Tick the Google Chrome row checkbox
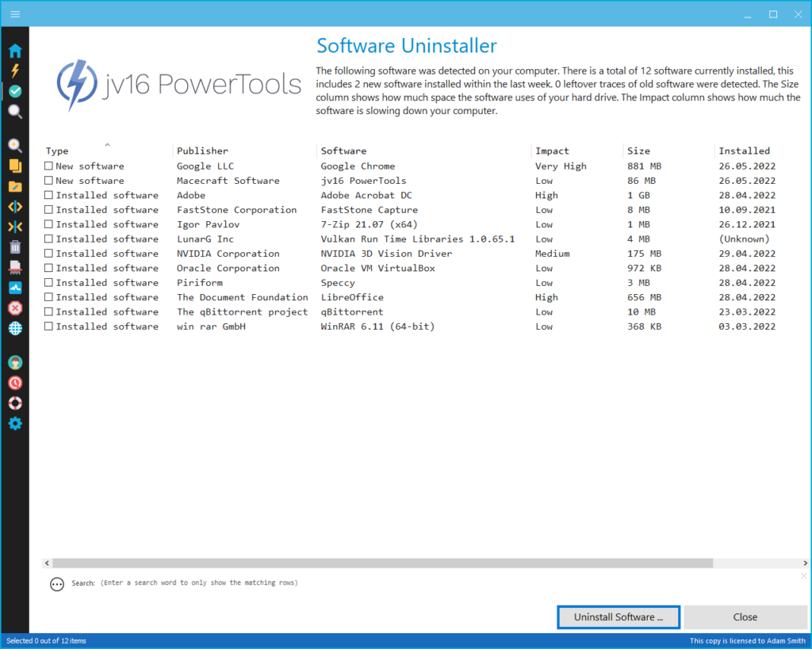Viewport: 812px width, 649px height. pos(48,166)
